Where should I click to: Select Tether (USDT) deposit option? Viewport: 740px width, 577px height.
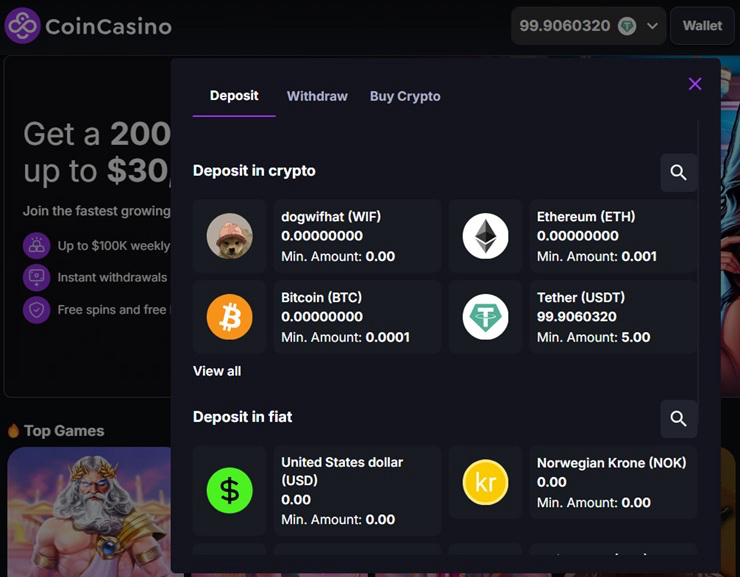click(x=610, y=318)
